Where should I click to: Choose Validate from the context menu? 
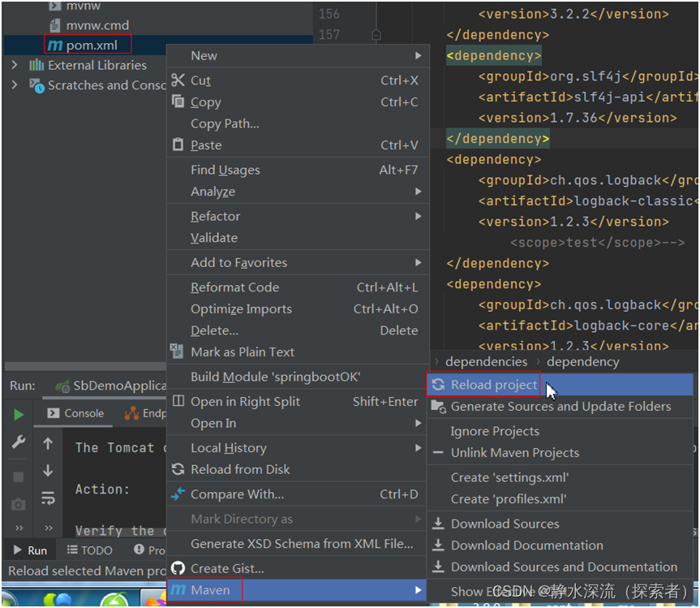[x=298, y=238]
